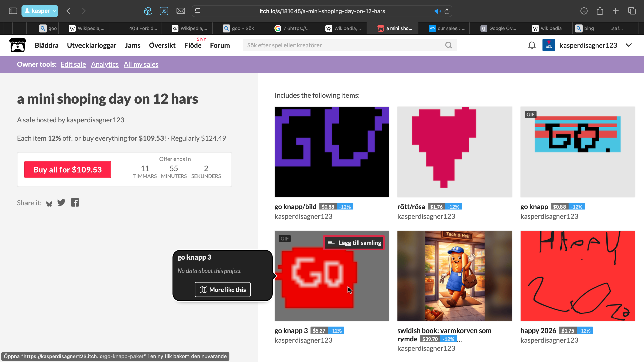Image resolution: width=644 pixels, height=362 pixels.
Task: Expand the kasperdisagner123 account menu
Action: pos(629,45)
